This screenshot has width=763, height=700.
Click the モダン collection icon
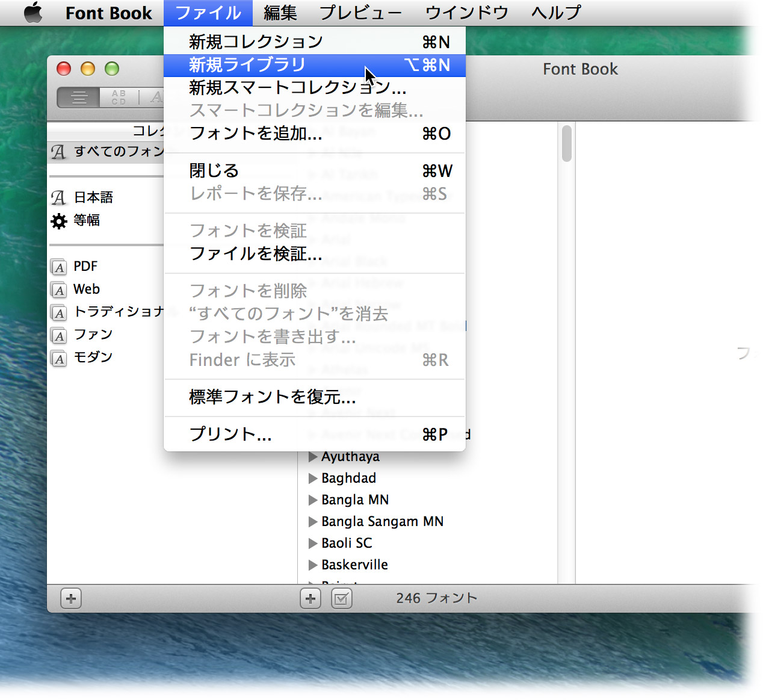pos(59,358)
